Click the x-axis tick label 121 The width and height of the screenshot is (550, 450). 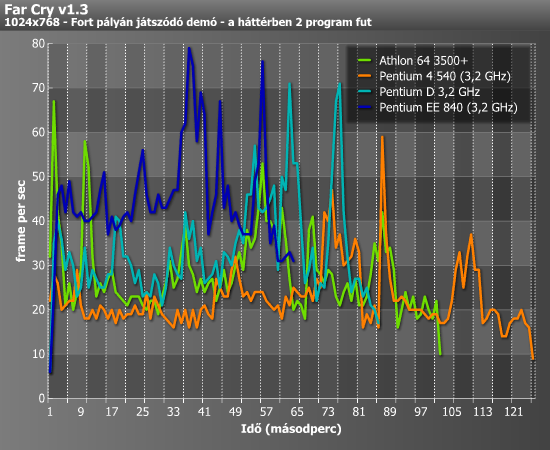point(513,411)
